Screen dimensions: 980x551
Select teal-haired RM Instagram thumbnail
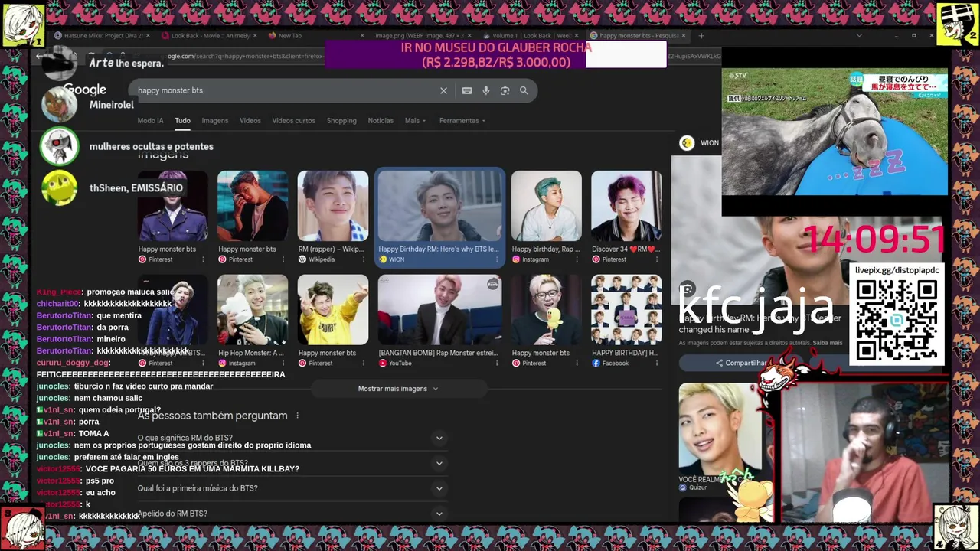[x=547, y=206]
